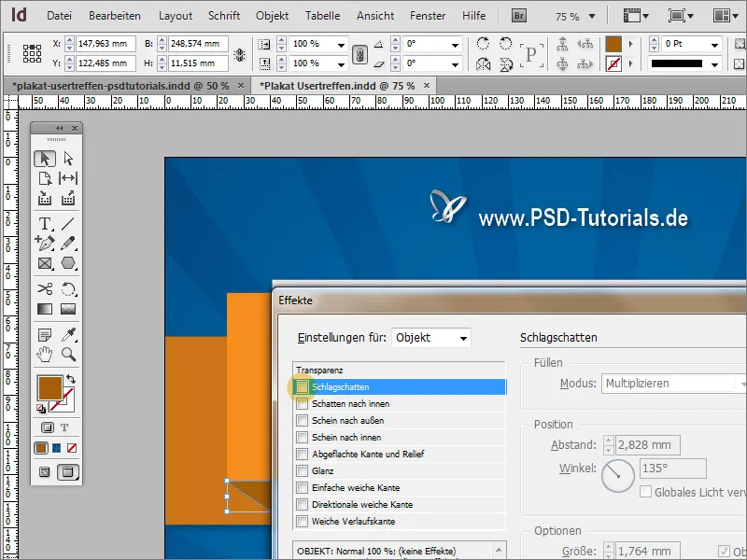Select the Zoom magnifier tool

pyautogui.click(x=68, y=355)
